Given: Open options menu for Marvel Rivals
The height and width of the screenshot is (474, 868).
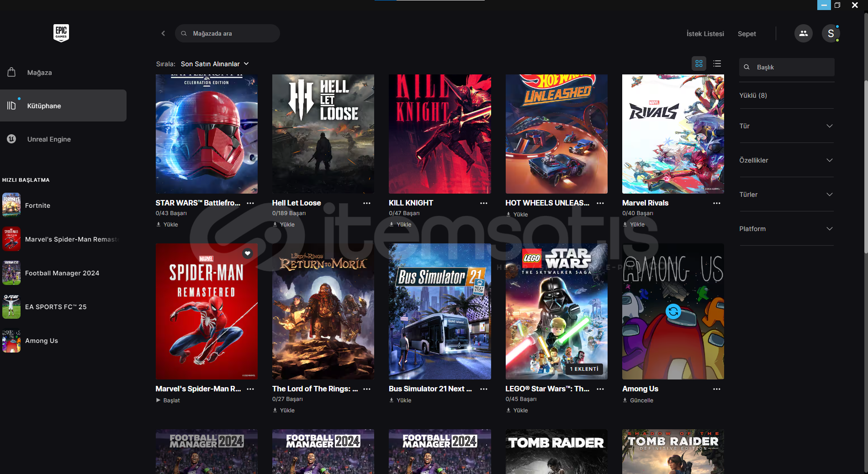Looking at the screenshot, I should click(x=717, y=203).
